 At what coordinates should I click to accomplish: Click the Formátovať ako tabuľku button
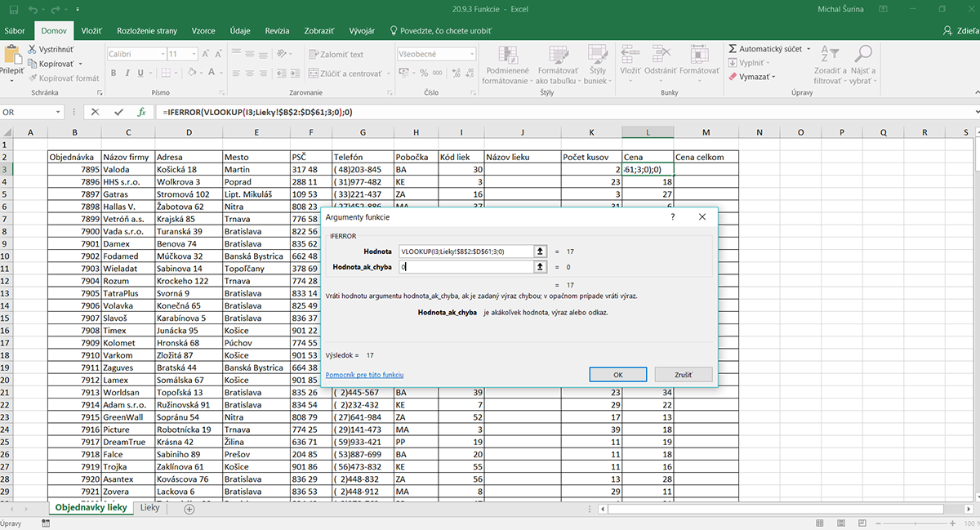pos(558,65)
